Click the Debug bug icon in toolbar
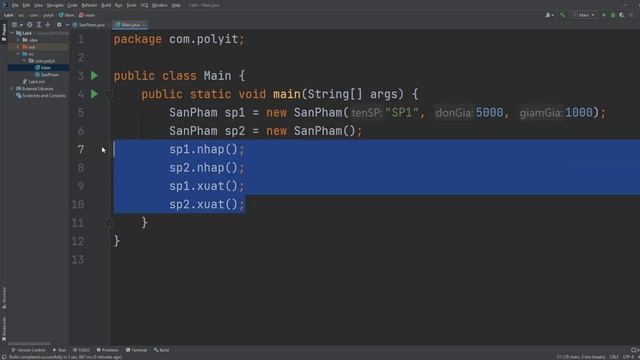Screen dimensions: 640x360 tap(613, 15)
